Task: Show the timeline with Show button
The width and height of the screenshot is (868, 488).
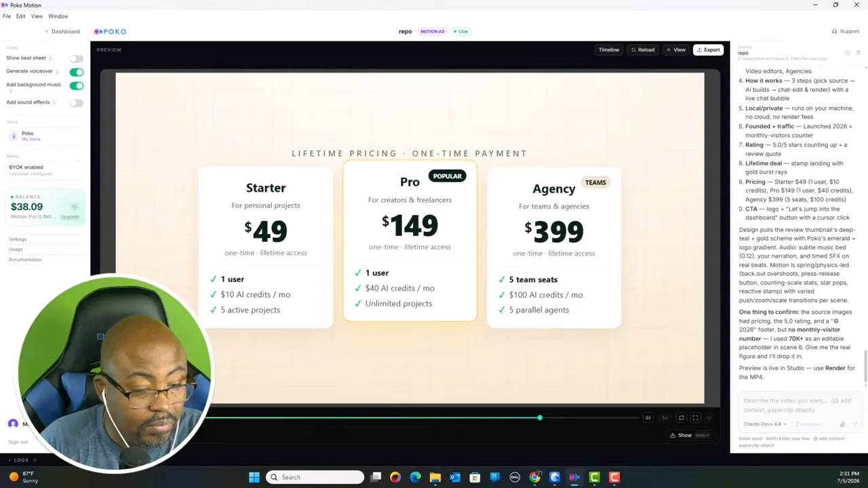Action: (690, 436)
